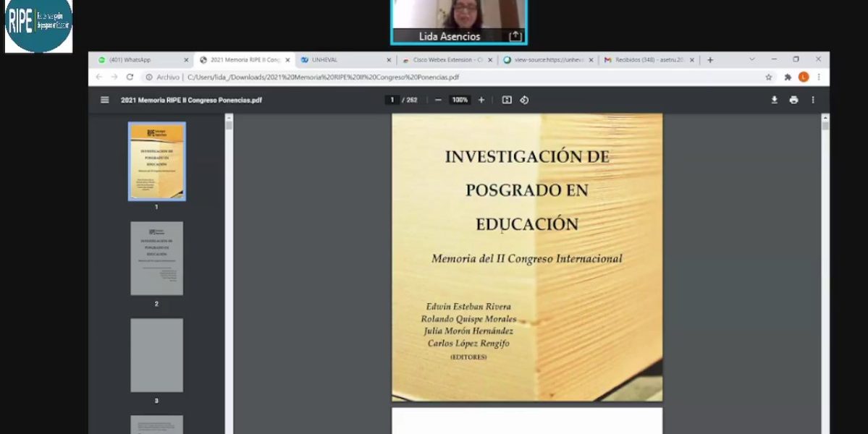The height and width of the screenshot is (434, 868).
Task: Select page 3 thumbnail in sidebar
Action: coord(156,355)
